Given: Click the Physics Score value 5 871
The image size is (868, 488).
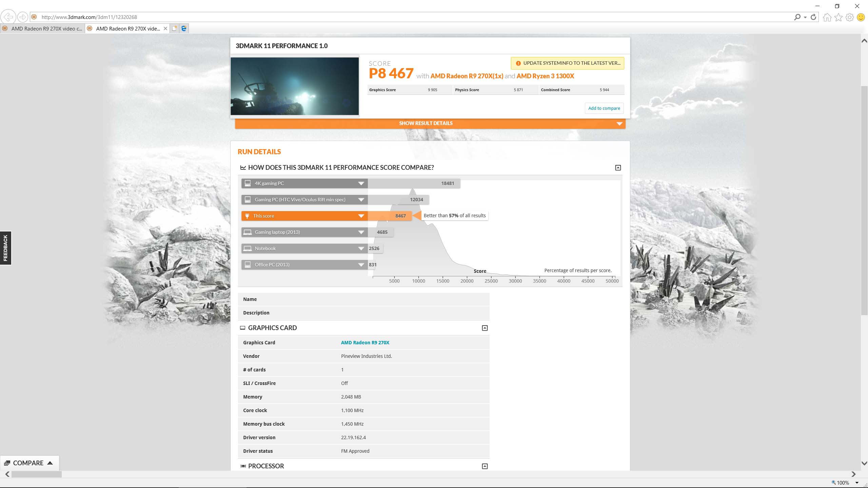Looking at the screenshot, I should pyautogui.click(x=518, y=90).
